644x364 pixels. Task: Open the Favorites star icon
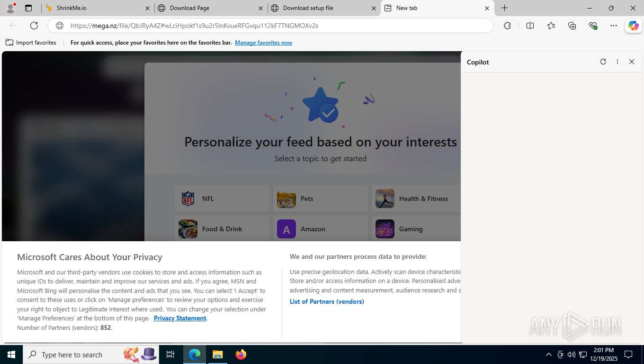(x=551, y=26)
